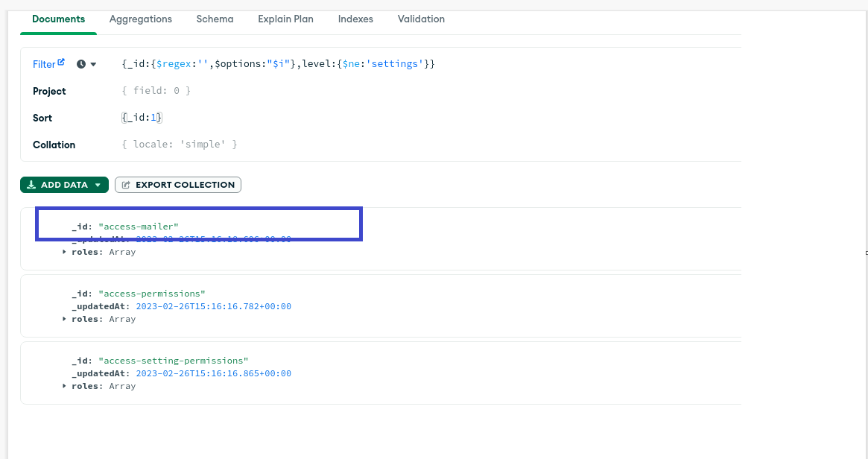Open the query history clock icon
Viewport: 868px width, 459px height.
(x=81, y=63)
